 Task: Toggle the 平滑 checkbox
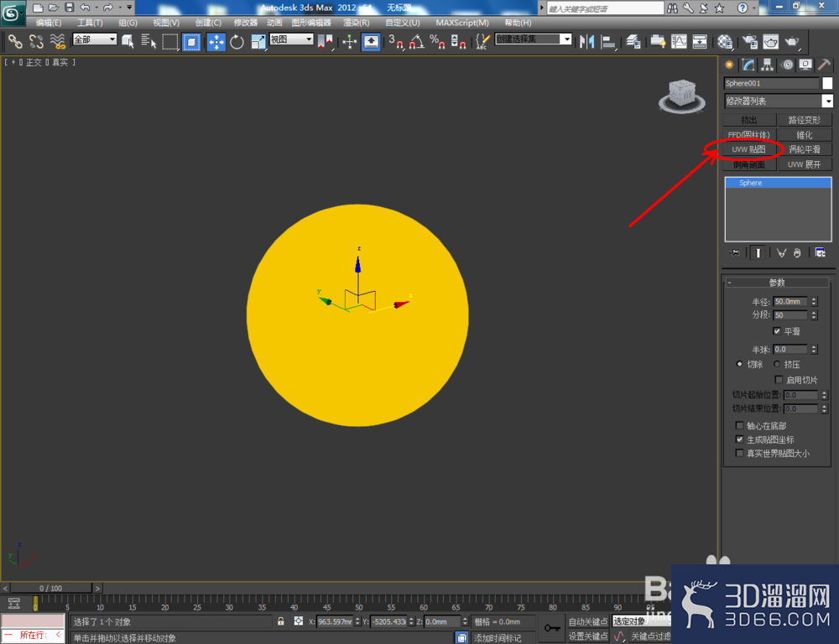tap(777, 331)
